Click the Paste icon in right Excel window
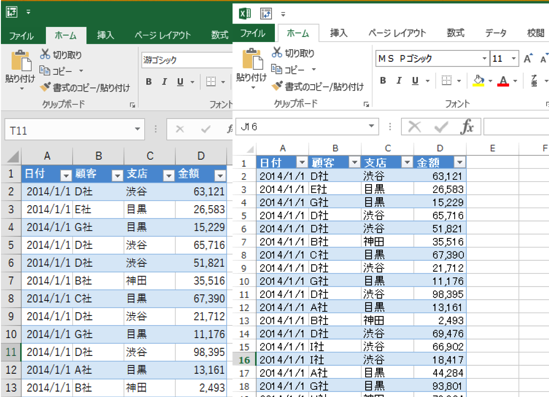The image size is (549, 397). [252, 59]
